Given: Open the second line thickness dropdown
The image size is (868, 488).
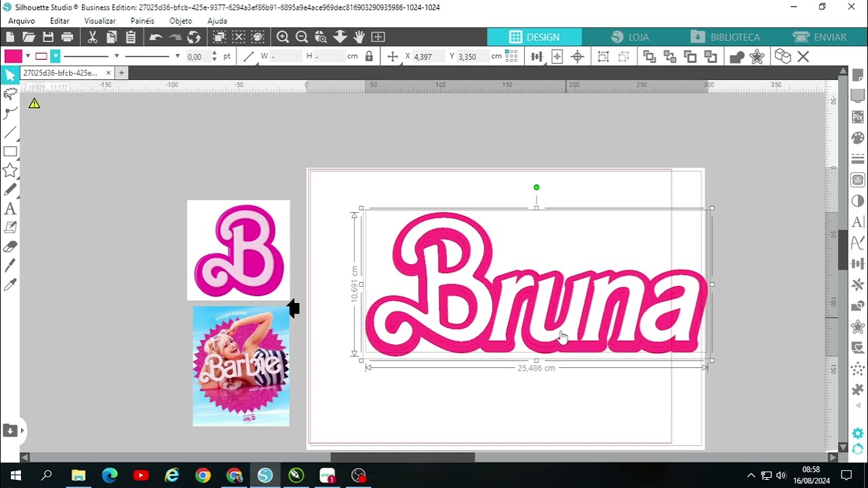Looking at the screenshot, I should pyautogui.click(x=178, y=56).
